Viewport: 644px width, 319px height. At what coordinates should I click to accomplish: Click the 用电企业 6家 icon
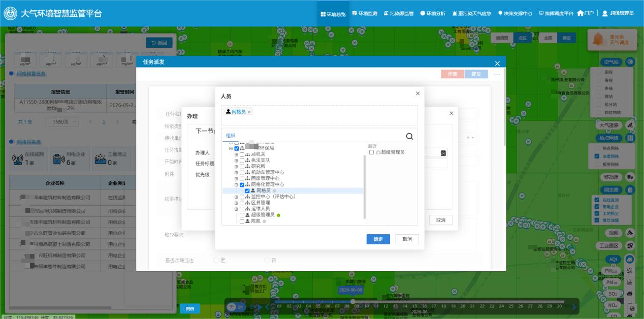58,160
